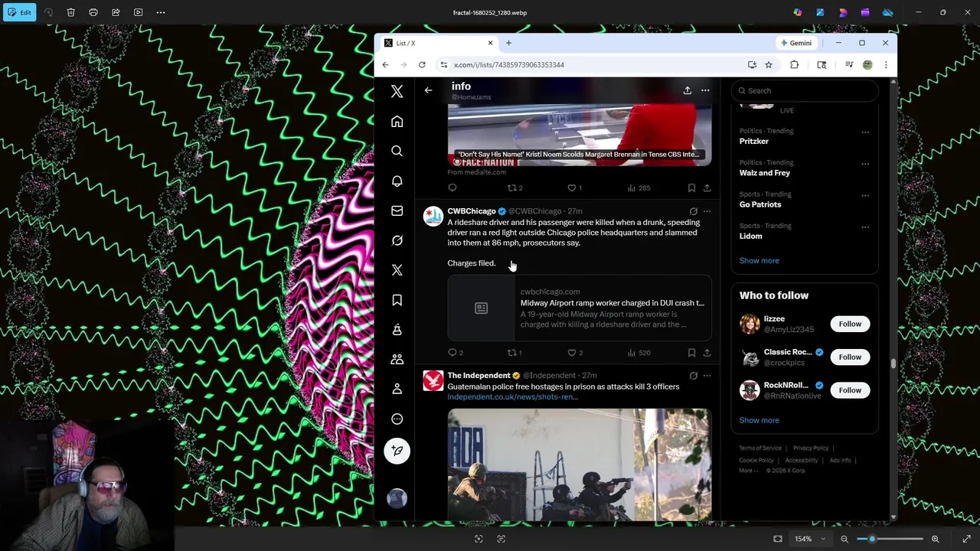Viewport: 980px width, 551px height.
Task: Open Explore search in X sidebar
Action: tap(397, 152)
